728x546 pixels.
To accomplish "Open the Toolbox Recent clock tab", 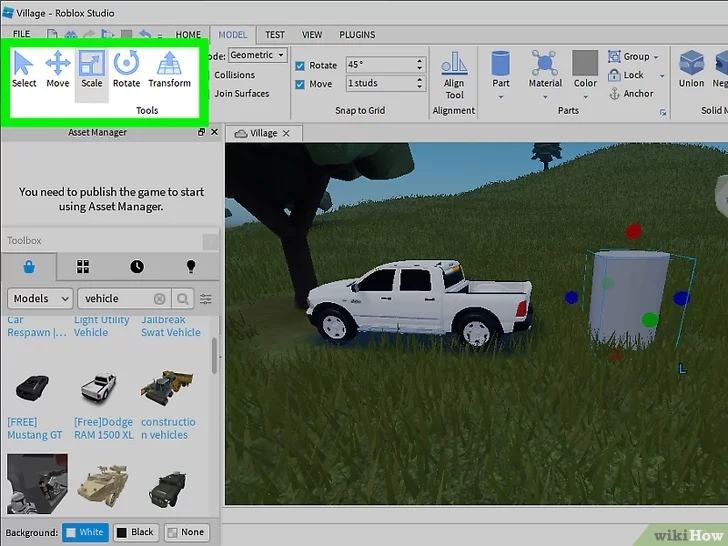I will (136, 266).
